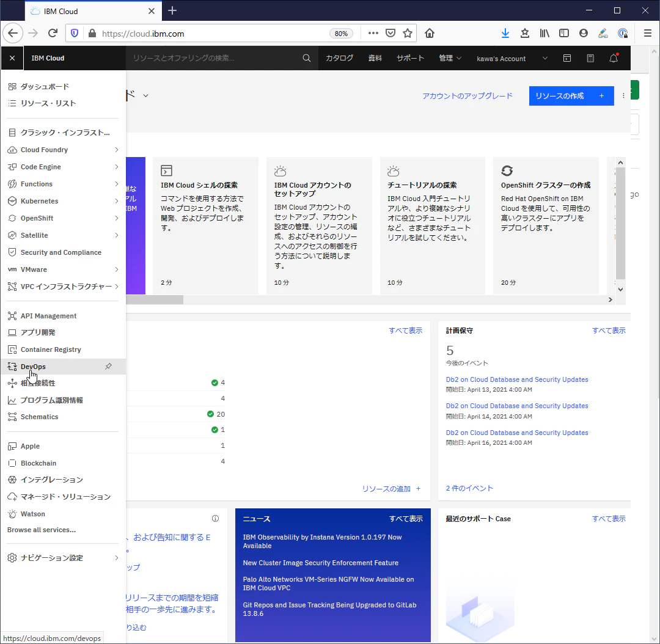The height and width of the screenshot is (644, 660).
Task: Expand the Functions submenu chevron
Action: [117, 184]
